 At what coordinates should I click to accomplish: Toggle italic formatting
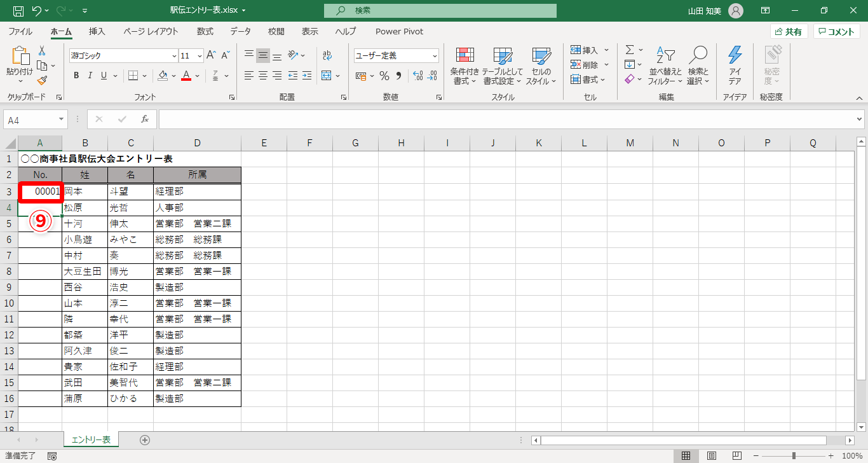pos(90,76)
